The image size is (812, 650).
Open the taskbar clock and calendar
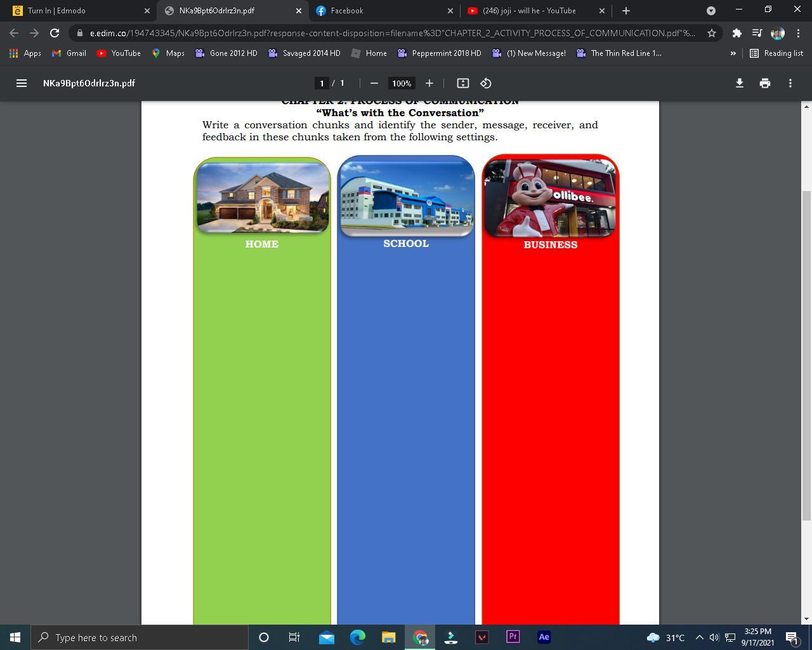(757, 637)
